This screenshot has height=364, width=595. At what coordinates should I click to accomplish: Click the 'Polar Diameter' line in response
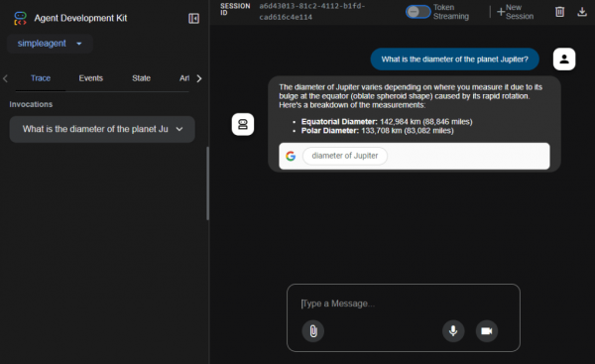click(x=377, y=131)
